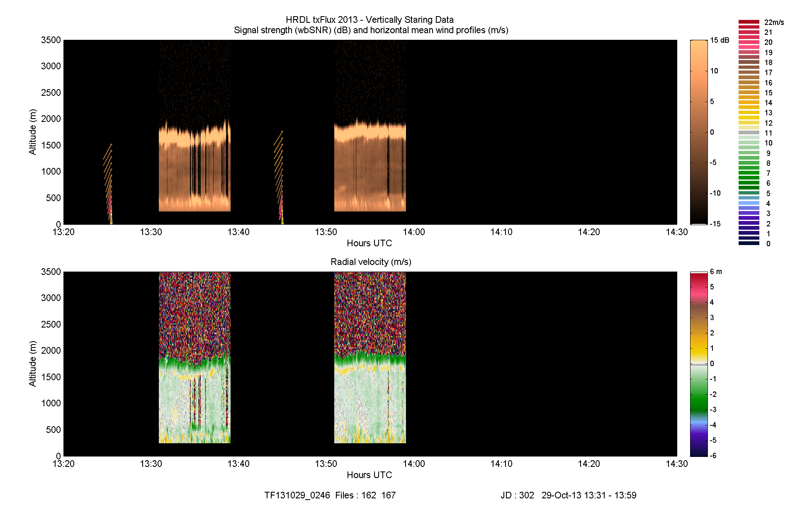Pick the brown swatch beside legend value 17

pyautogui.click(x=749, y=72)
